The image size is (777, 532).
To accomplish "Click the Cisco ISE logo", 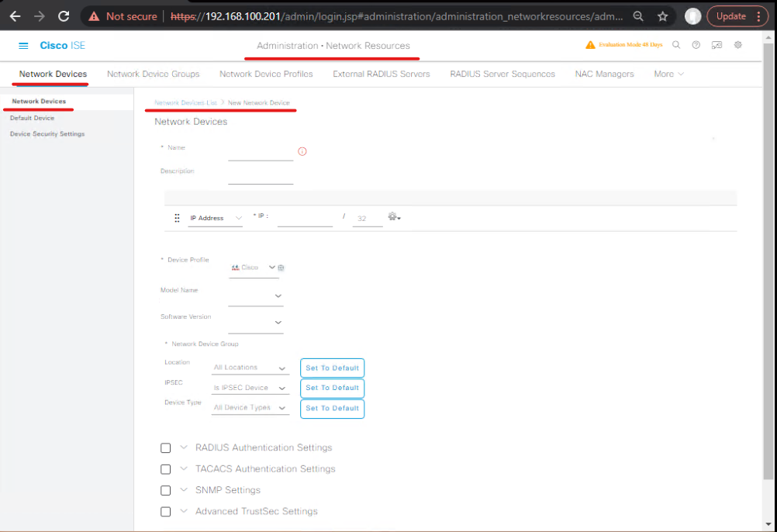I will pyautogui.click(x=63, y=46).
